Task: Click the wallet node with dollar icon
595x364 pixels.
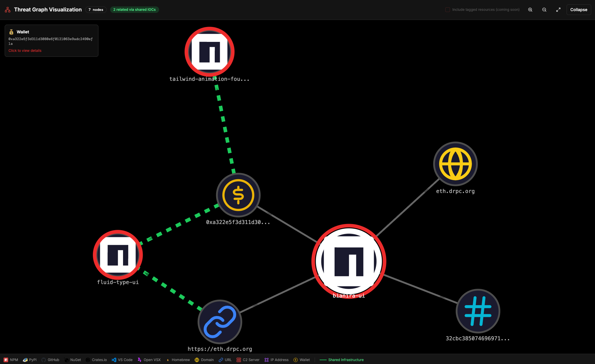Action: [x=238, y=195]
